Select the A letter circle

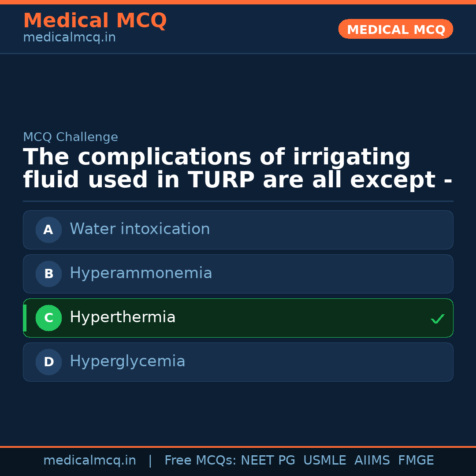click(48, 230)
